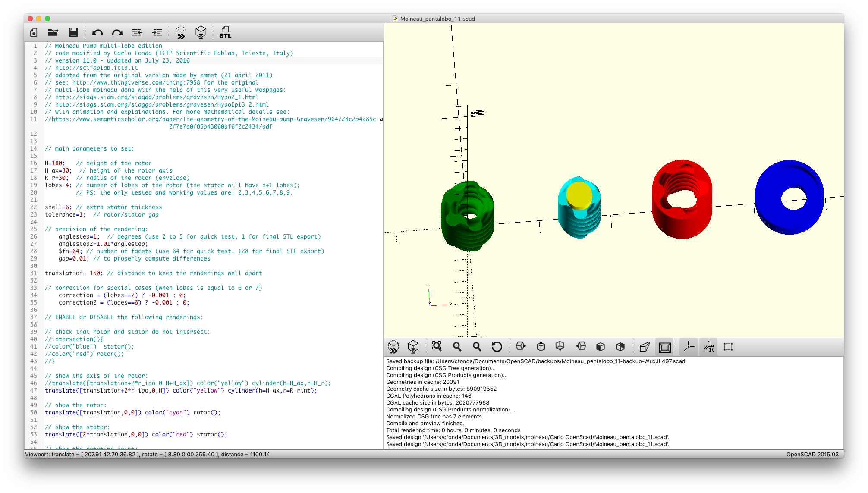Click the "R_r=30;" code line

[117, 178]
